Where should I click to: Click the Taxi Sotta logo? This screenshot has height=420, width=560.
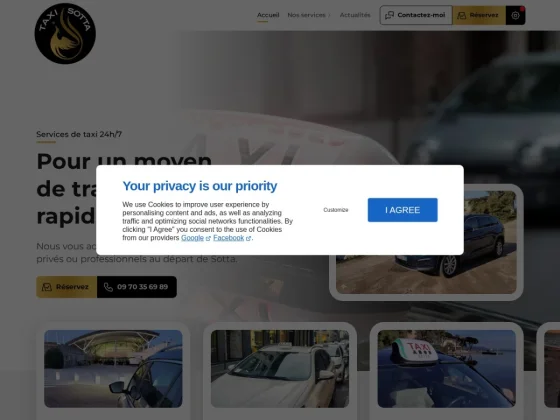pyautogui.click(x=65, y=34)
